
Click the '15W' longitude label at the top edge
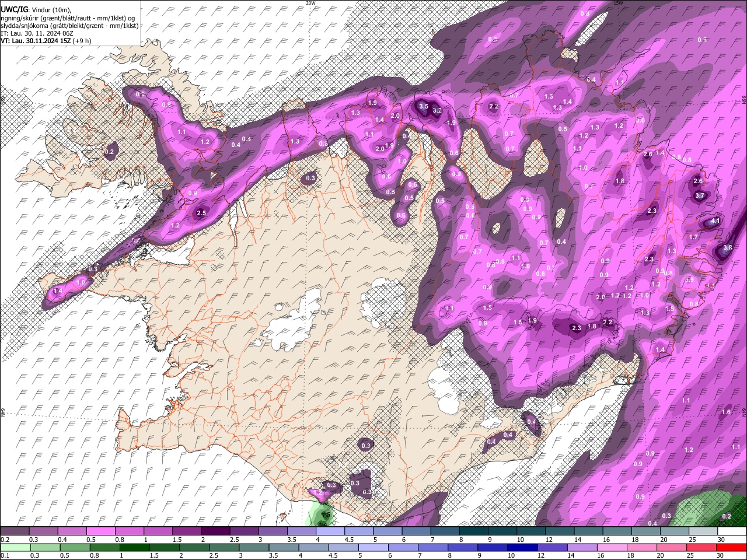(619, 3)
